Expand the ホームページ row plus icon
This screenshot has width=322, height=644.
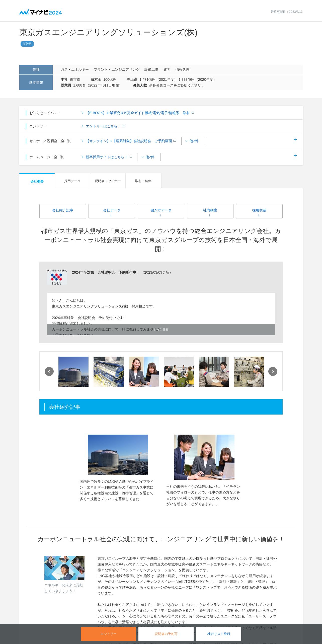(x=295, y=155)
